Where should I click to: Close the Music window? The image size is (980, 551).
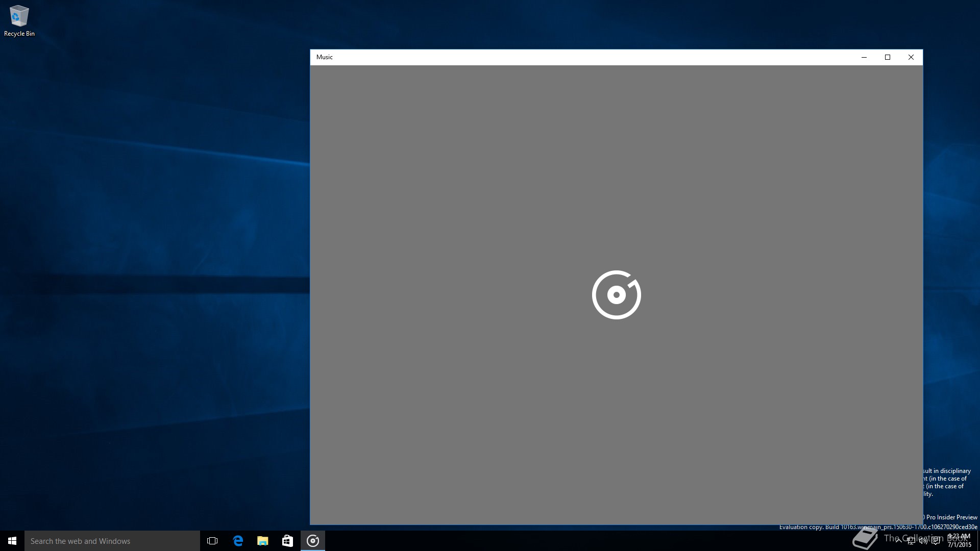(911, 57)
